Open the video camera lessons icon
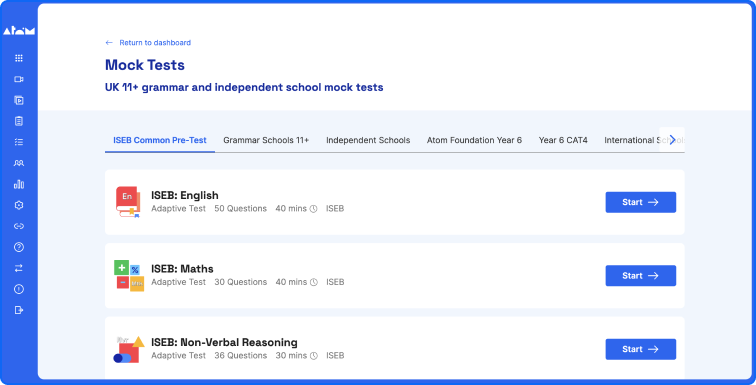 [19, 80]
